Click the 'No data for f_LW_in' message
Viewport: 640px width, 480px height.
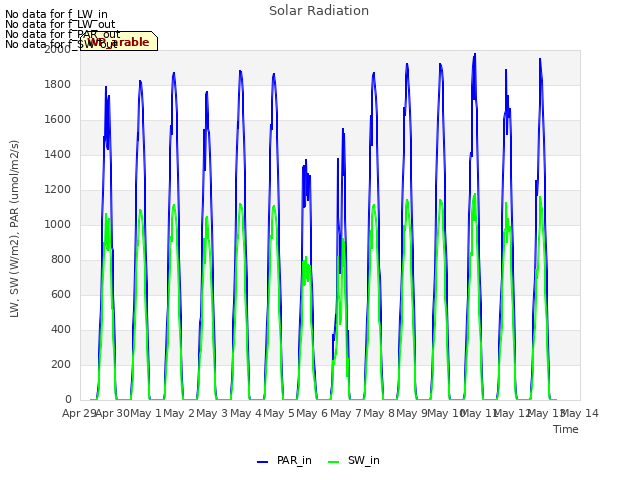[56, 14]
